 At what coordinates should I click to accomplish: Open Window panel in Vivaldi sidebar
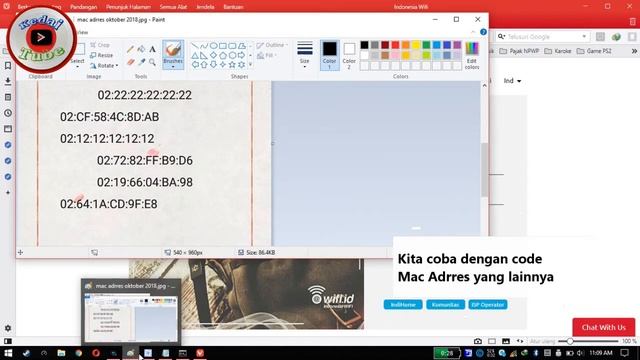(8, 129)
